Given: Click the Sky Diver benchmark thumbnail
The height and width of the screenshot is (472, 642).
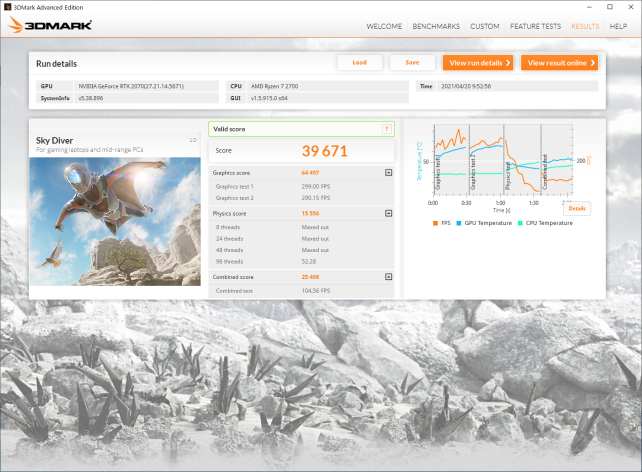Looking at the screenshot, I should tap(115, 221).
